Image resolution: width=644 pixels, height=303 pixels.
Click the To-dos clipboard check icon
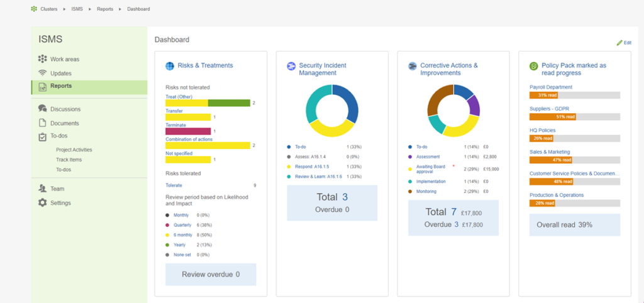point(42,136)
